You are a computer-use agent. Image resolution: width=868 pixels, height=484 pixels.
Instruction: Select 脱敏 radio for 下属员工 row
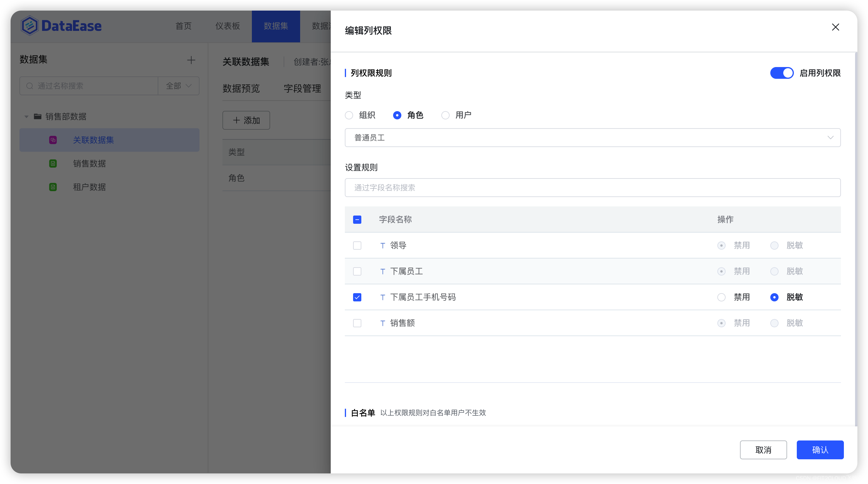tap(774, 271)
